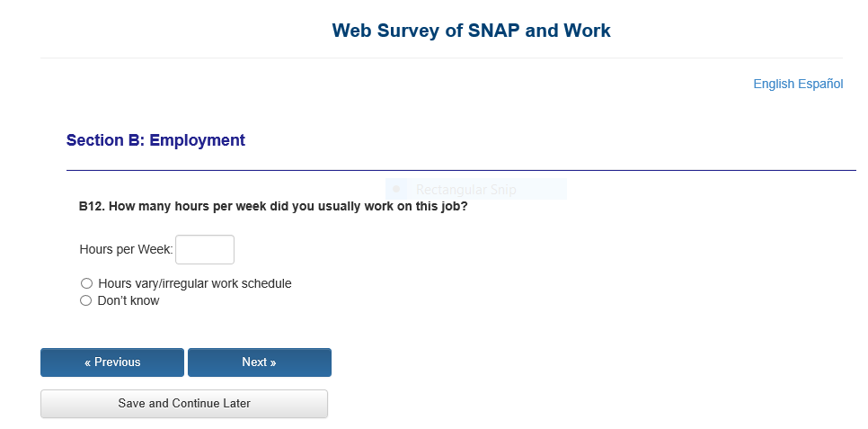Click the » chevron on the Next button
868x429 pixels.
(272, 362)
